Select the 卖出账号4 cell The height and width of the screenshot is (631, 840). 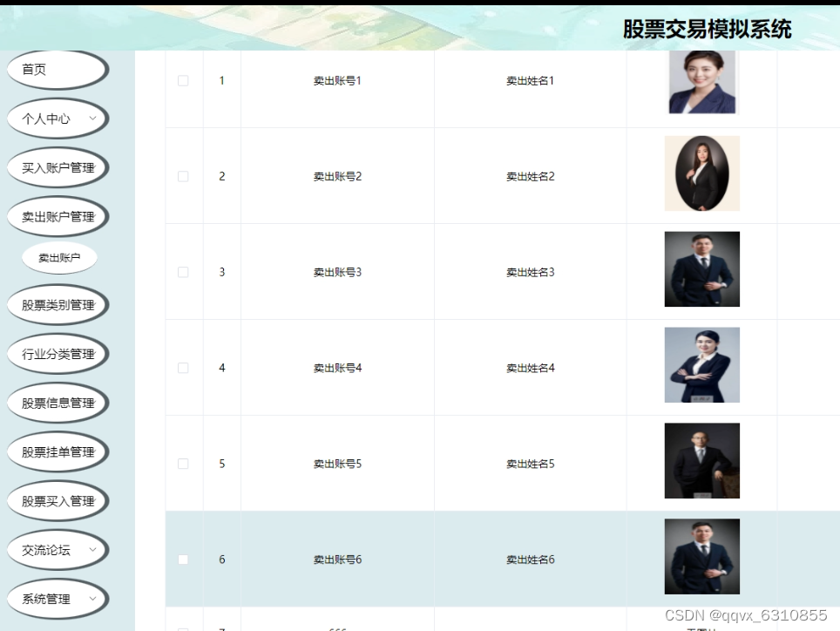[x=337, y=368]
